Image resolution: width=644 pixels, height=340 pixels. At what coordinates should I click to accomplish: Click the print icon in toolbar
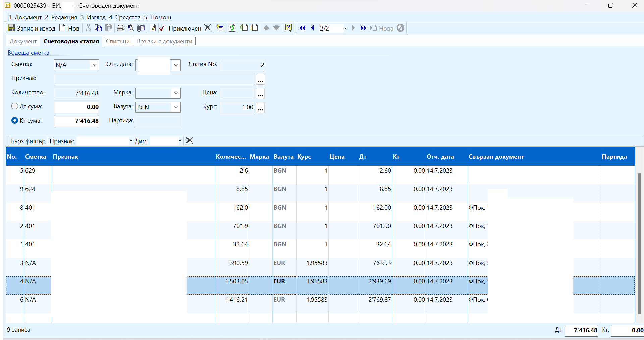click(x=120, y=28)
